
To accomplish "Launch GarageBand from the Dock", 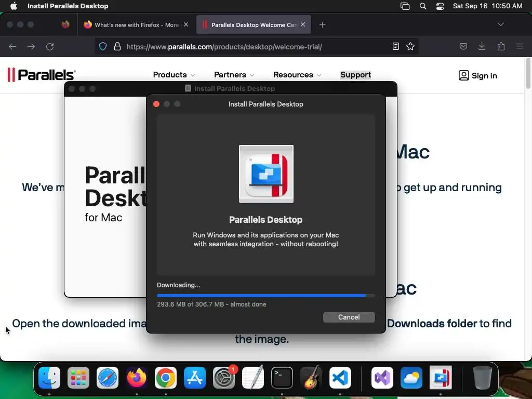I will click(311, 378).
